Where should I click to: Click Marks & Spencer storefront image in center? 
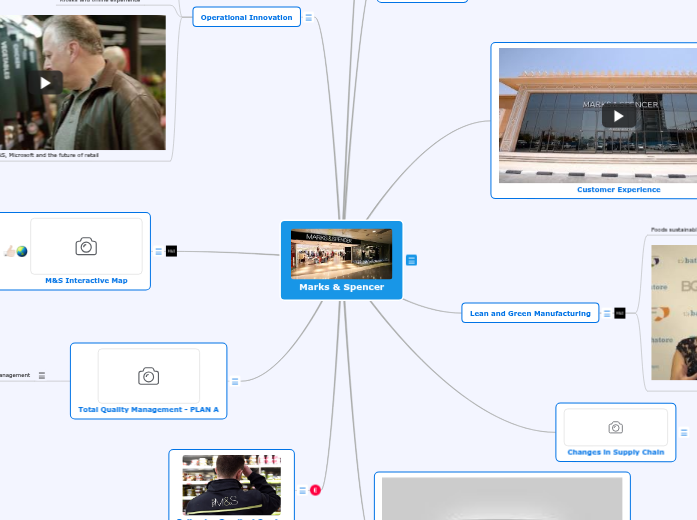pyautogui.click(x=341, y=254)
